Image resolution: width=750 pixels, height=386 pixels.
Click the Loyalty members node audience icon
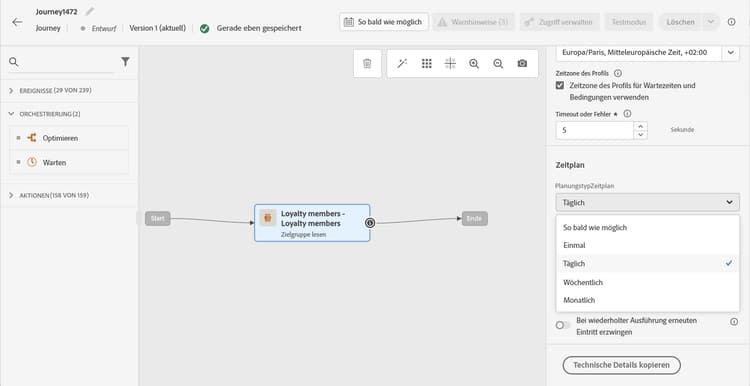(268, 218)
